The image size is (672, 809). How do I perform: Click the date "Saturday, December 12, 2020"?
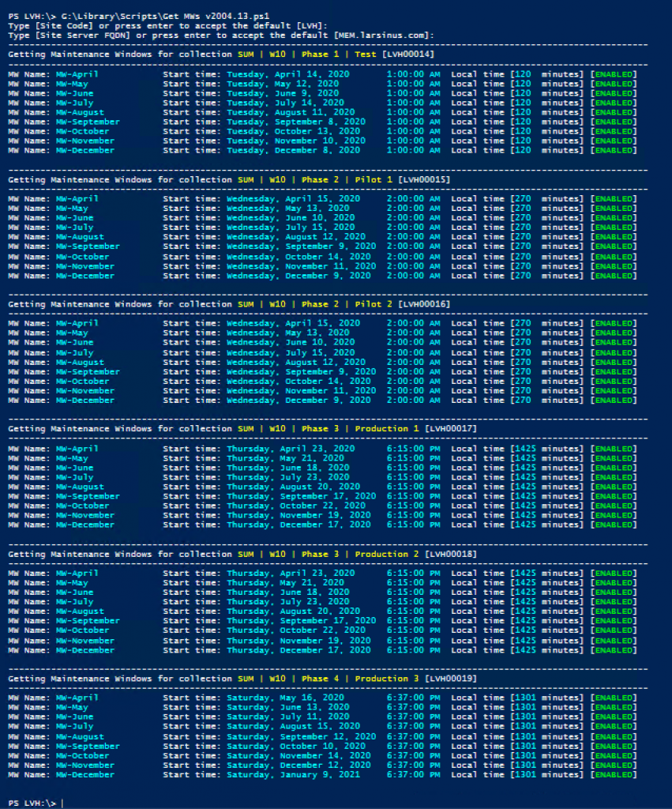click(x=299, y=765)
